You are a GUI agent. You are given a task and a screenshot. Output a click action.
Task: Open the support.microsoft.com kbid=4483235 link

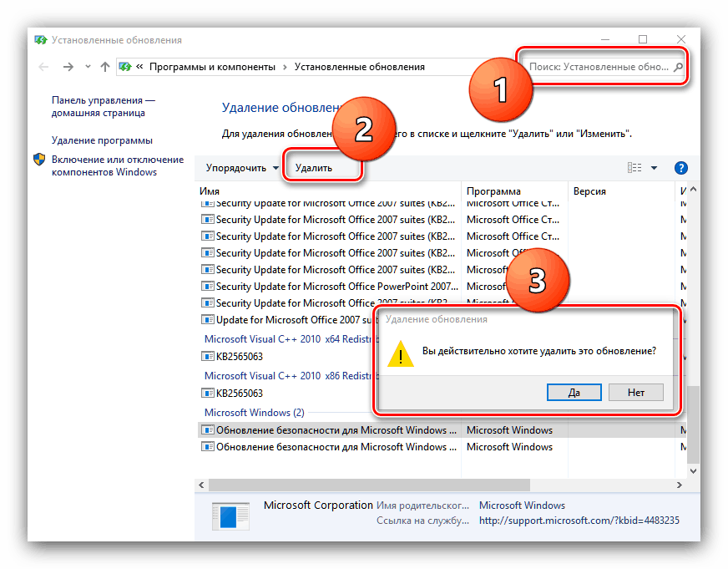tap(579, 521)
